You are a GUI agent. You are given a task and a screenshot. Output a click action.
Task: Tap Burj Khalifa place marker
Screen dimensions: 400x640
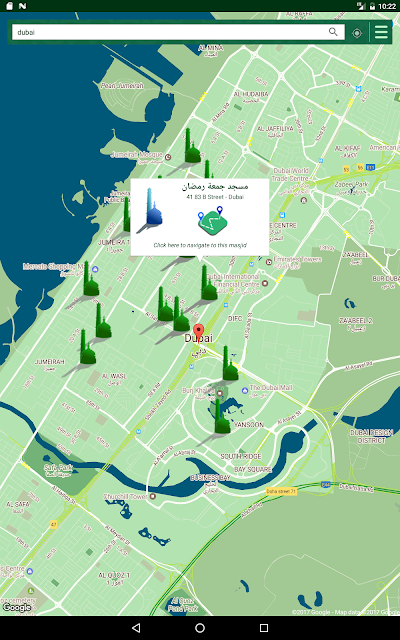pos(220,393)
